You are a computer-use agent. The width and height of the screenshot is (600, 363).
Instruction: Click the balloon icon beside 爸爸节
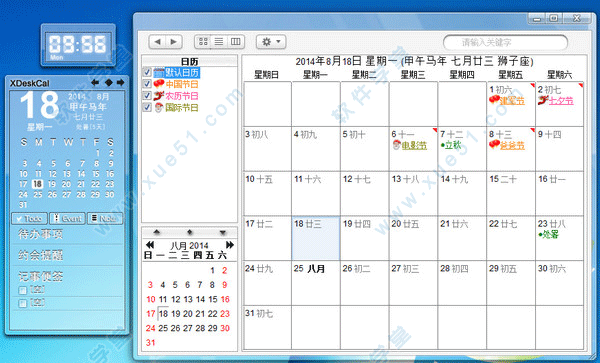[x=495, y=145]
